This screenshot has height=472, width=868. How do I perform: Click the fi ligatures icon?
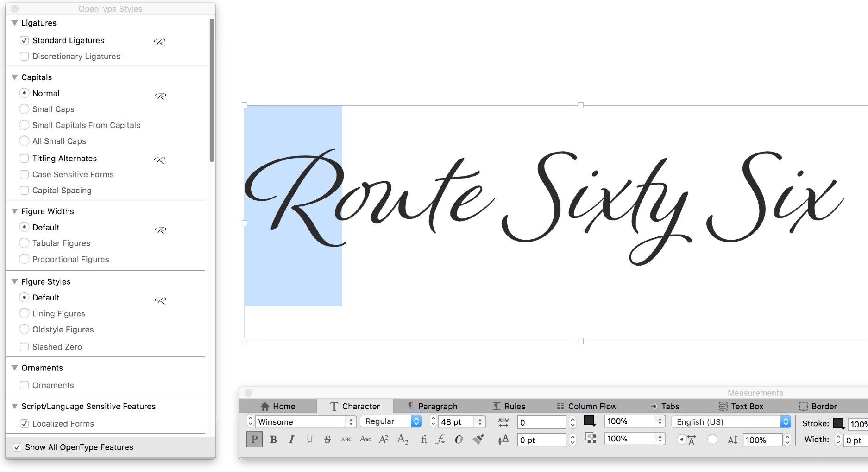pyautogui.click(x=423, y=440)
